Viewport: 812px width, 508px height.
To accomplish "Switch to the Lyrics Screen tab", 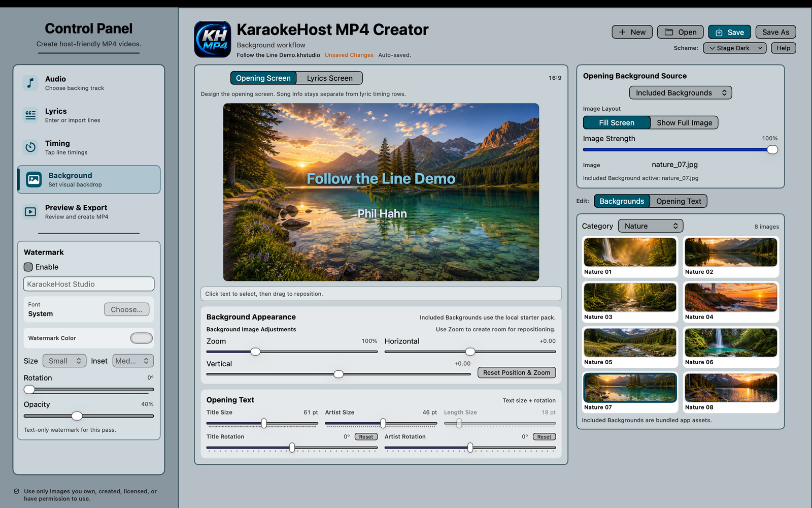I will tap(329, 78).
